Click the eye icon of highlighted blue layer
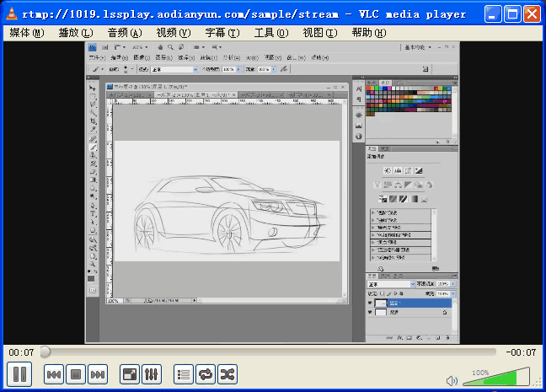The height and width of the screenshot is (392, 546). point(370,303)
